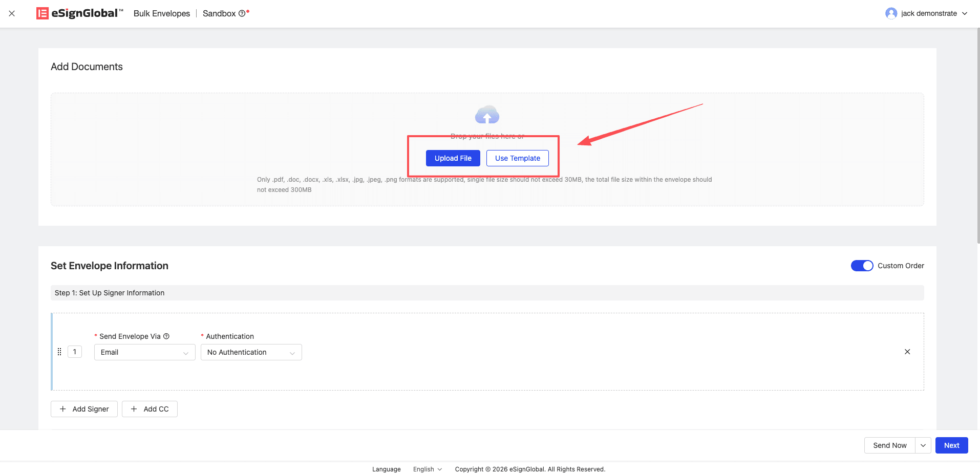Toggle the Custom Order switch
The image size is (980, 474).
(862, 266)
